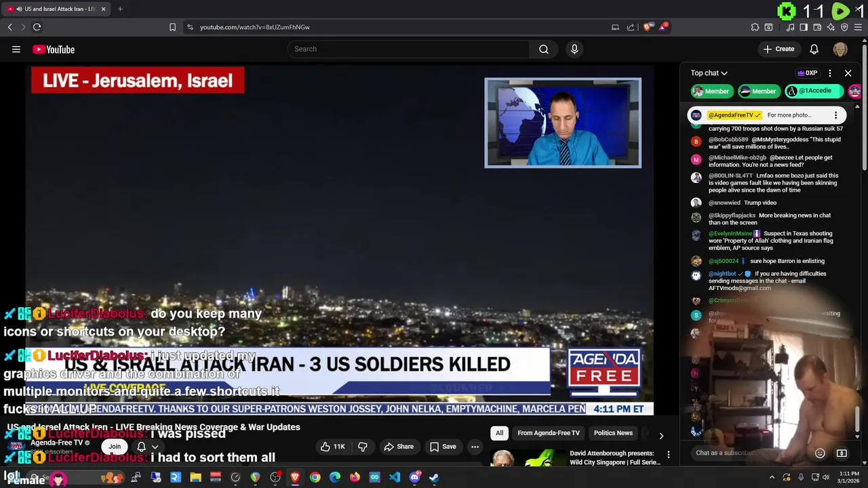Click the Share button
Image resolution: width=868 pixels, height=488 pixels.
[x=399, y=447]
